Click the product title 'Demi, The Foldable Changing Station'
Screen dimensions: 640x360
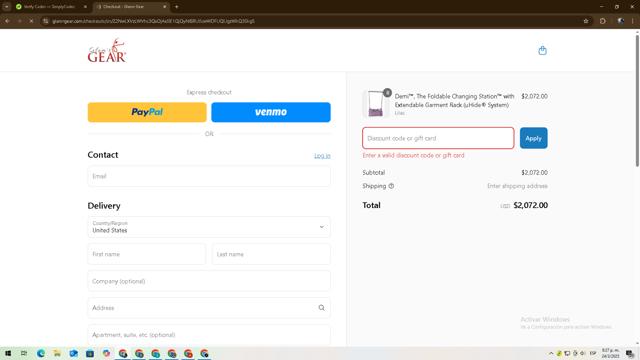point(454,100)
